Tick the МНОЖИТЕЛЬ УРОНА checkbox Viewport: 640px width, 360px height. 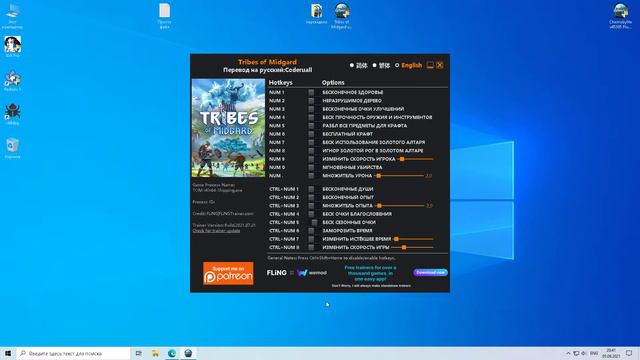311,176
